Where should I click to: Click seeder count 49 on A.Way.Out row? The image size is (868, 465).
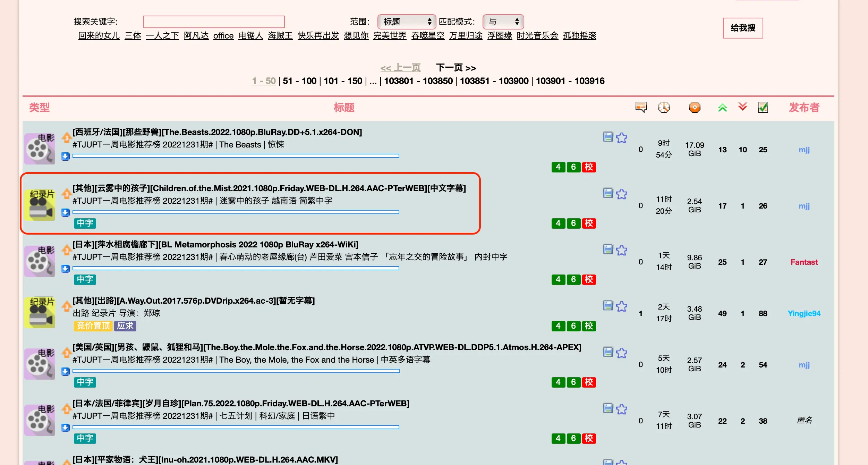pyautogui.click(x=722, y=313)
